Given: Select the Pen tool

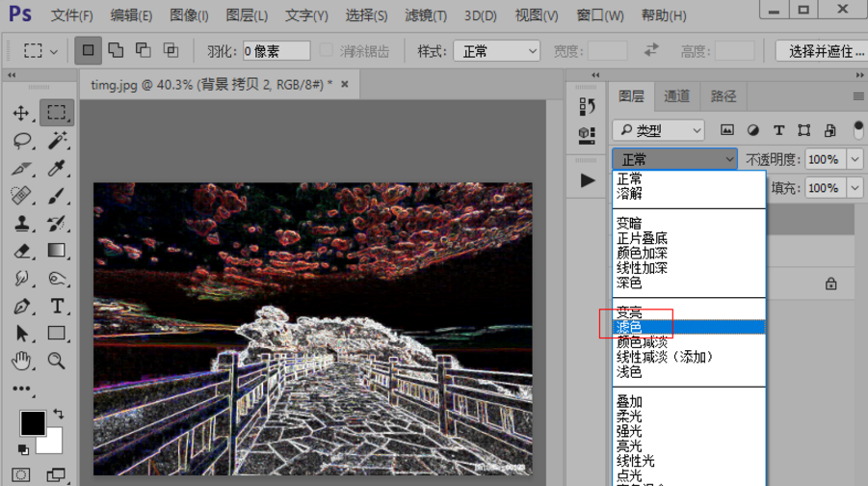Looking at the screenshot, I should tap(21, 306).
